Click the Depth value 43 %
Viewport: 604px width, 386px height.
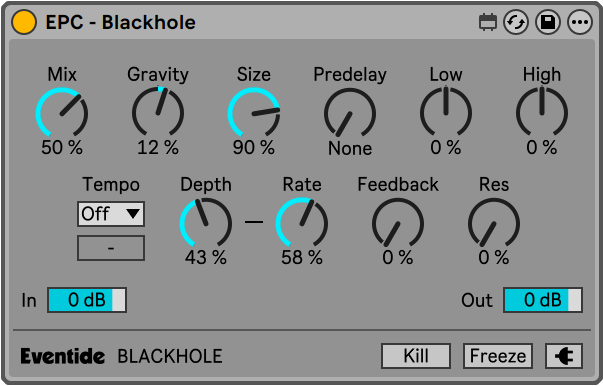pos(206,257)
